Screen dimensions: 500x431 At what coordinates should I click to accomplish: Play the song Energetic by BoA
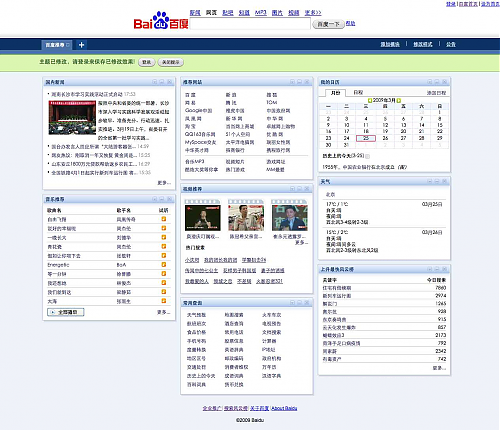point(164,264)
